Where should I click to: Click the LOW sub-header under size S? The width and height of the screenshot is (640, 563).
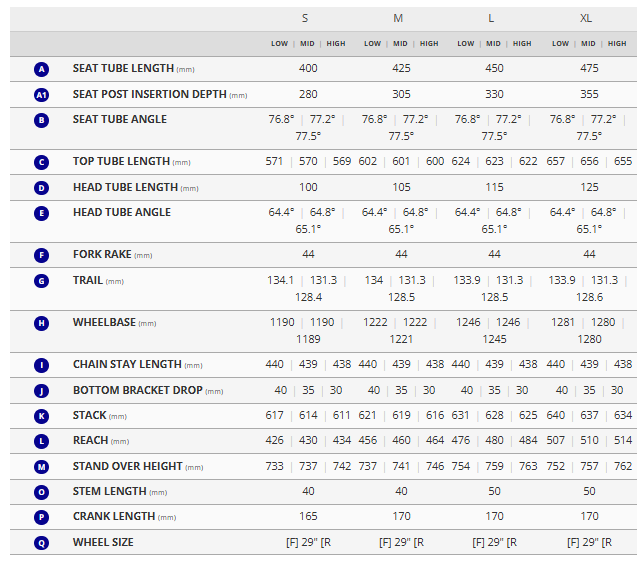[x=279, y=44]
